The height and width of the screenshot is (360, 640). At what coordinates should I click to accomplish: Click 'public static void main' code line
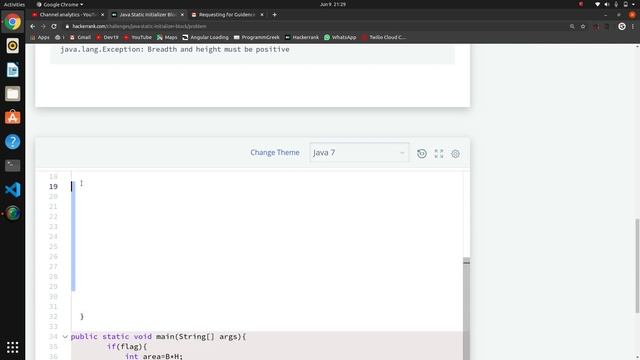coord(158,337)
